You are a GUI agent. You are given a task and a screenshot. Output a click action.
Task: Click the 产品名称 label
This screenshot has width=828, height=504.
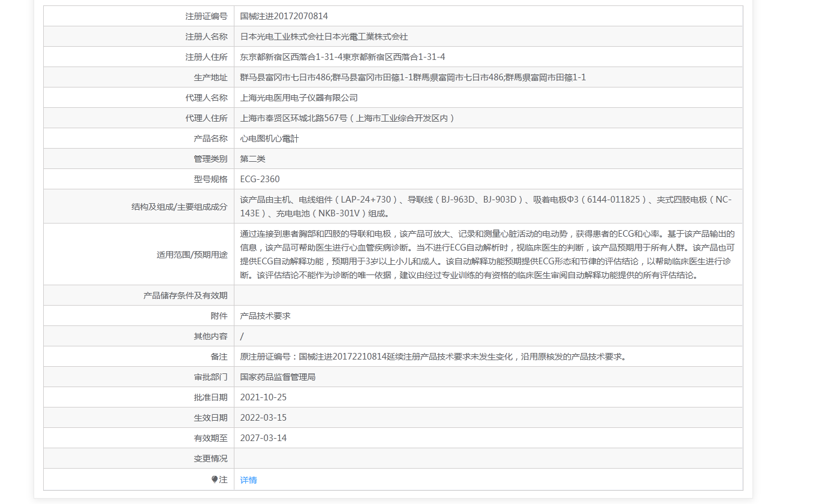click(210, 138)
